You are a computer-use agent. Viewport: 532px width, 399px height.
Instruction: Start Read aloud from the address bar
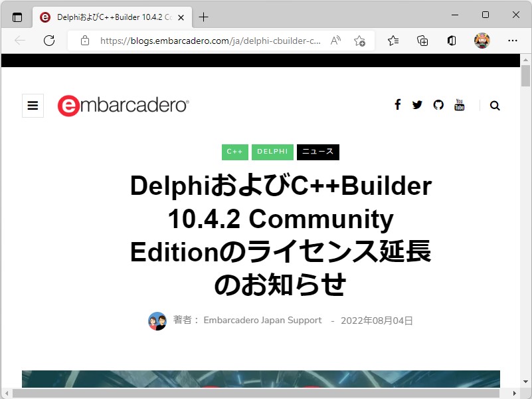pyautogui.click(x=335, y=41)
